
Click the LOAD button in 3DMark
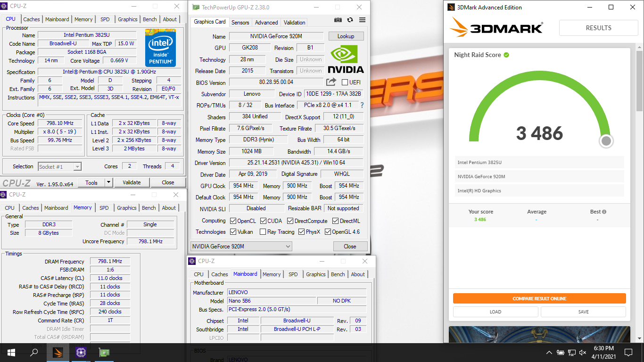click(x=495, y=312)
